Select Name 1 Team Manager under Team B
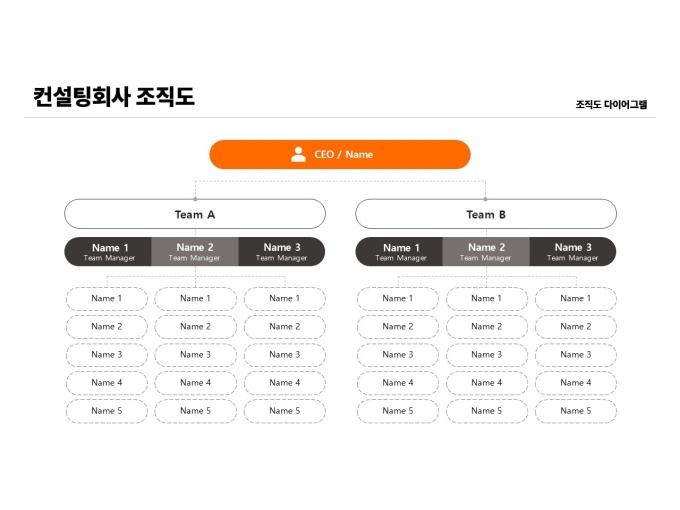 coord(399,252)
